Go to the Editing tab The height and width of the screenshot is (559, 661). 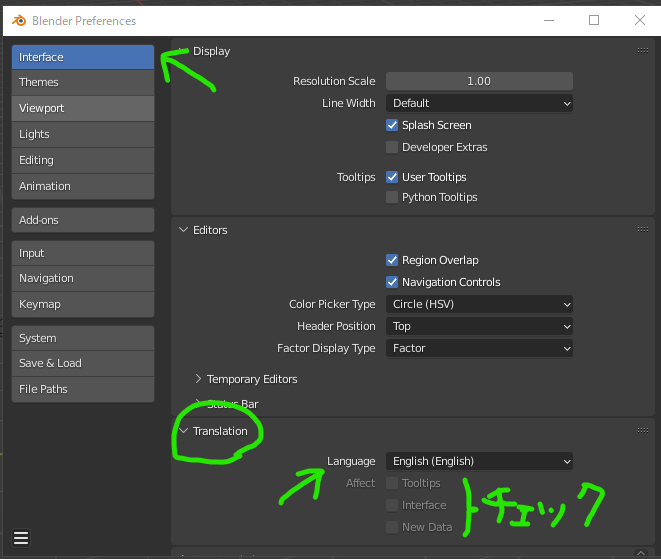[83, 160]
